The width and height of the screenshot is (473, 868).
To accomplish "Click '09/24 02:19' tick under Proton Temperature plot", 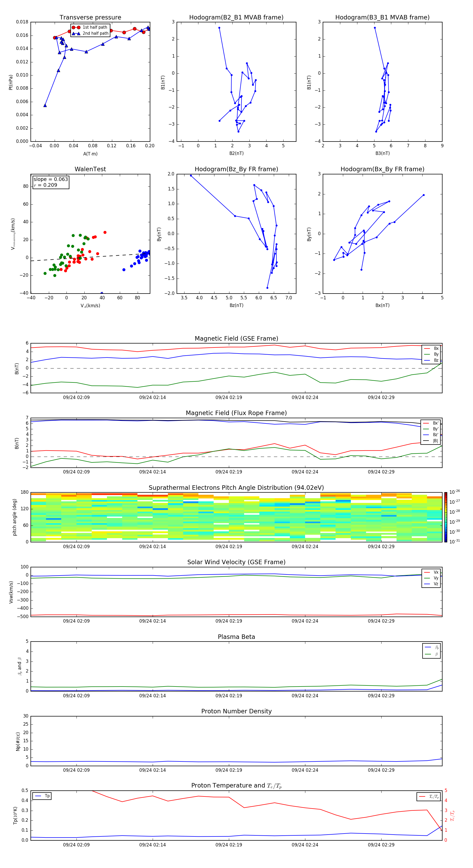I will 229,845.
